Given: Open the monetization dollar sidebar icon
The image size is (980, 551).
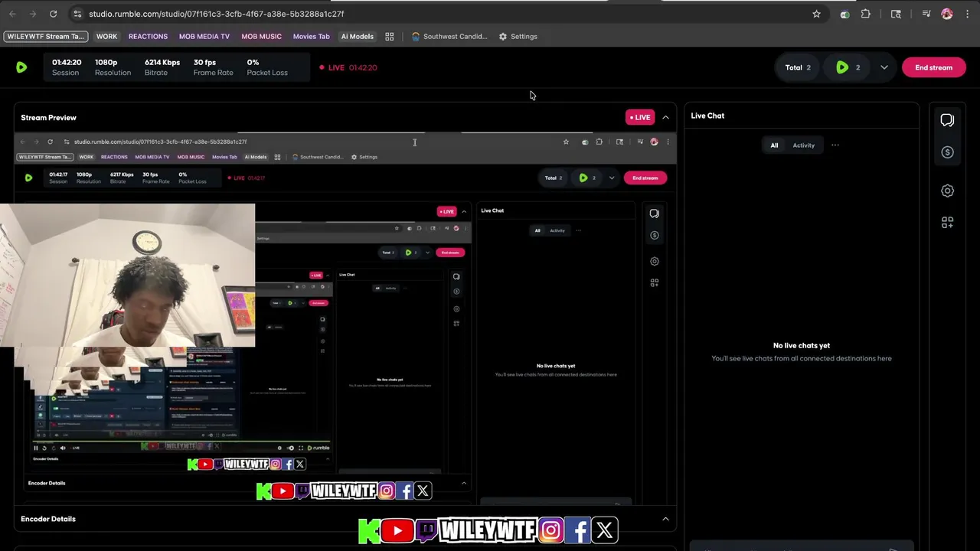Looking at the screenshot, I should (x=947, y=152).
